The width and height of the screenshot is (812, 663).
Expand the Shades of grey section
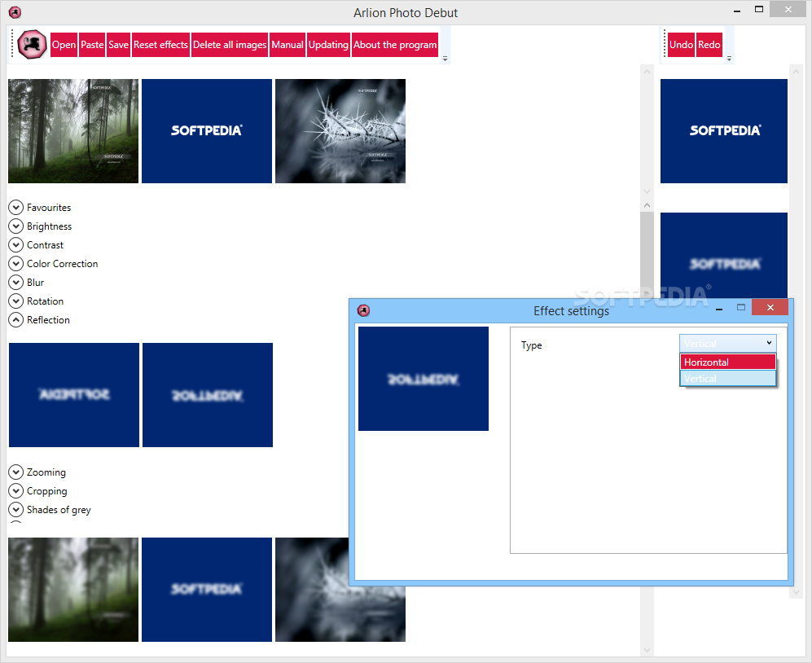[x=16, y=509]
